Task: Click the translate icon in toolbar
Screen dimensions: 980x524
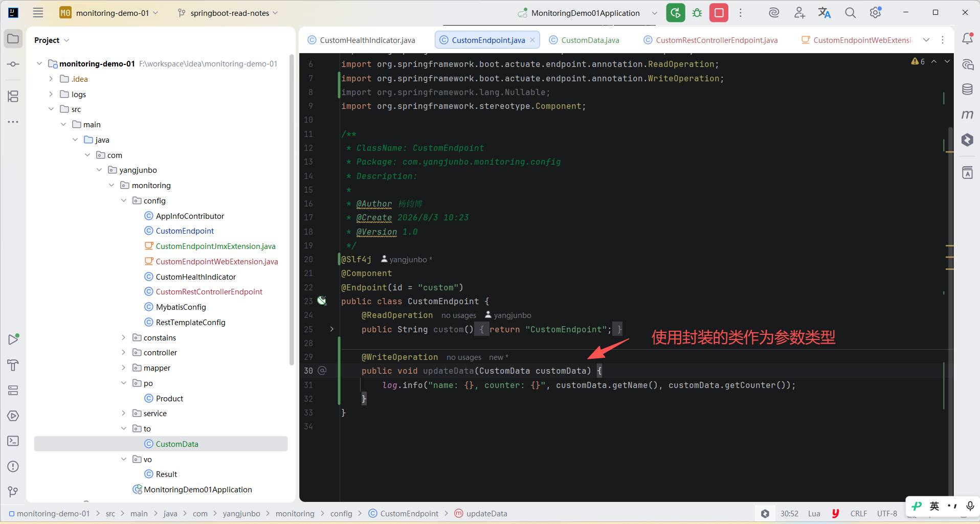Action: tap(825, 13)
